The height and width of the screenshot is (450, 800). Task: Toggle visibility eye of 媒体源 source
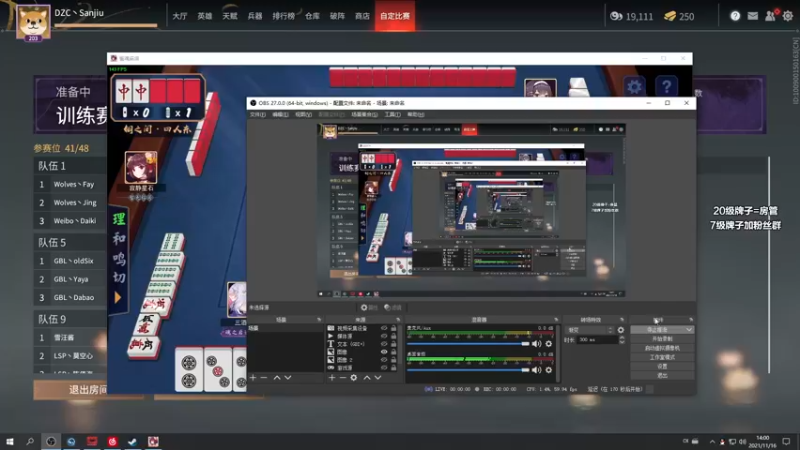point(384,336)
